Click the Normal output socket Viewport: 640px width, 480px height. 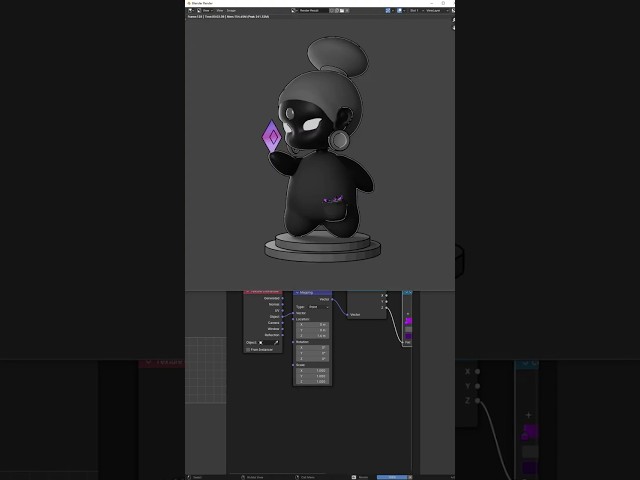(282, 304)
